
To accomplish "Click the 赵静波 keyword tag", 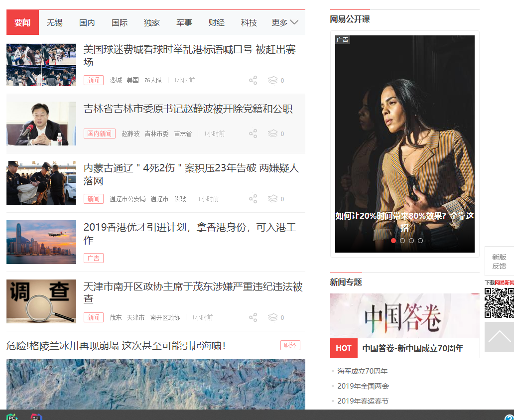I will point(130,134).
